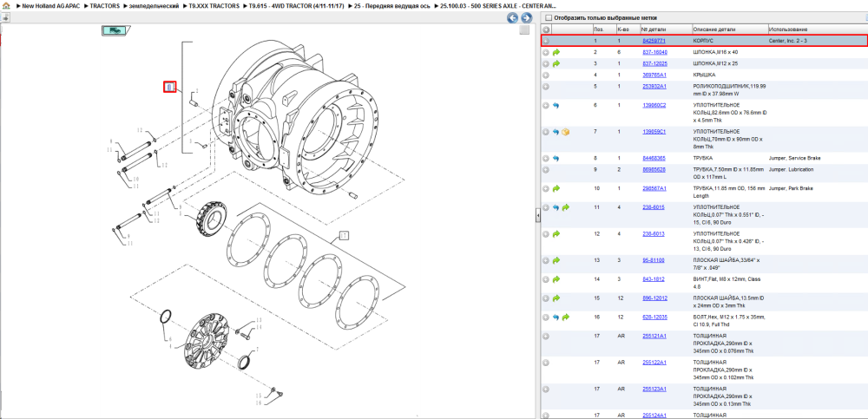Image resolution: width=868 pixels, height=419 pixels.
Task: Open part number link 95-81100
Action: point(654,261)
